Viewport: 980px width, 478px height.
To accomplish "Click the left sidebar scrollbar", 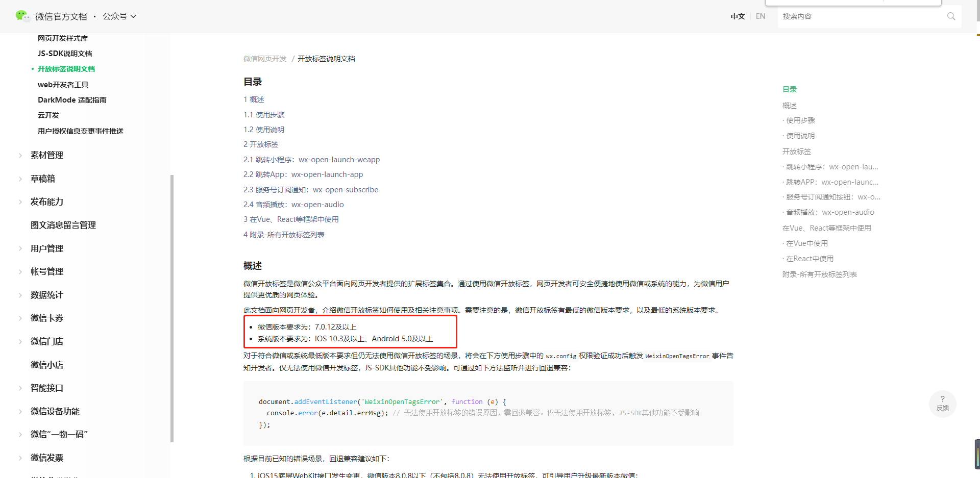I will tap(172, 308).
